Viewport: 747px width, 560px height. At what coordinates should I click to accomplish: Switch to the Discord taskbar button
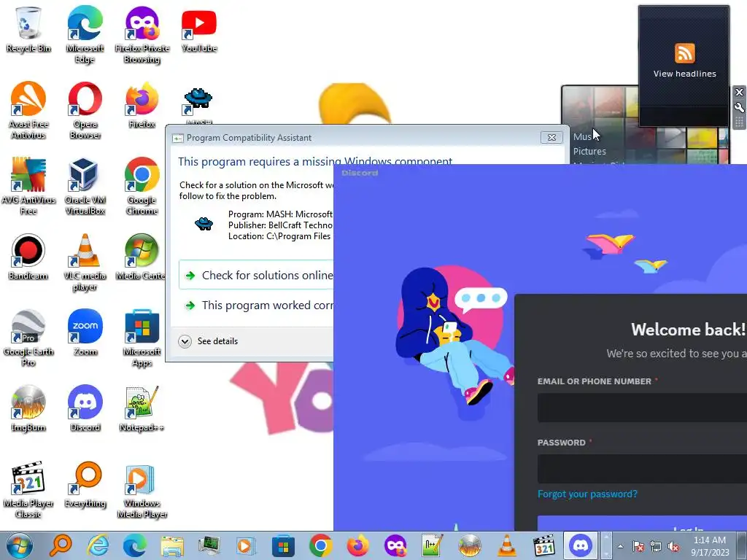coord(581,545)
